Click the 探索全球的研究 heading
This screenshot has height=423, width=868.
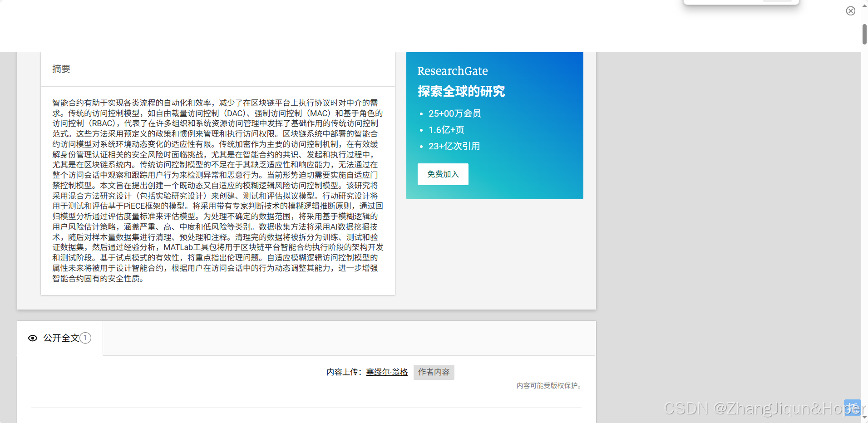point(461,91)
